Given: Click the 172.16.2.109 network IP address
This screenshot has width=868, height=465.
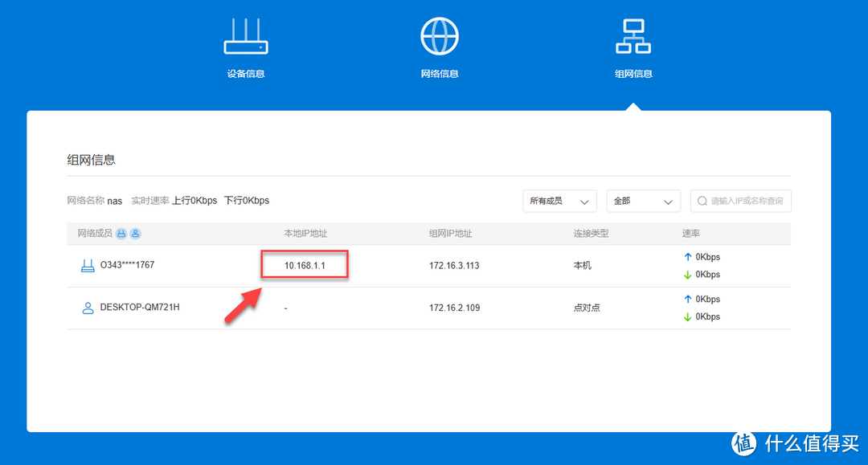Looking at the screenshot, I should pos(454,308).
